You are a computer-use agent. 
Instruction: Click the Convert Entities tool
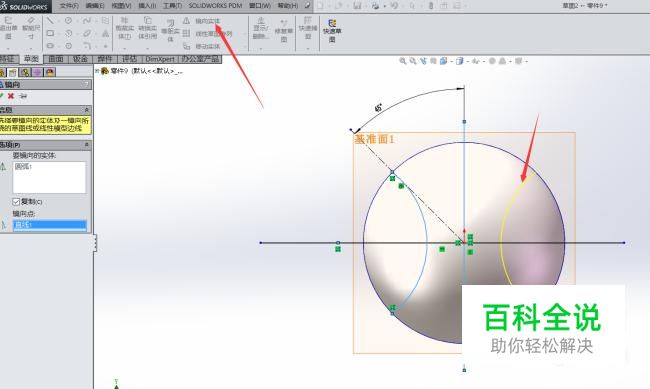148,28
